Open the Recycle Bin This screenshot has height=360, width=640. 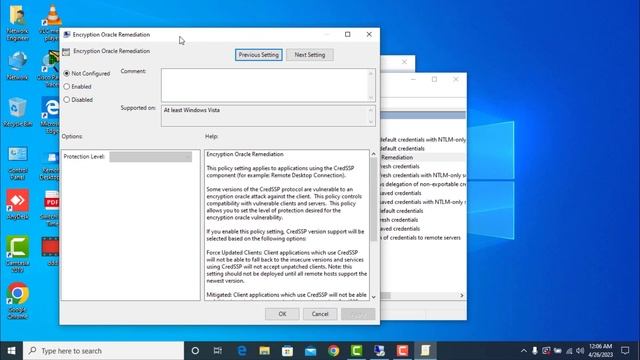tap(18, 112)
